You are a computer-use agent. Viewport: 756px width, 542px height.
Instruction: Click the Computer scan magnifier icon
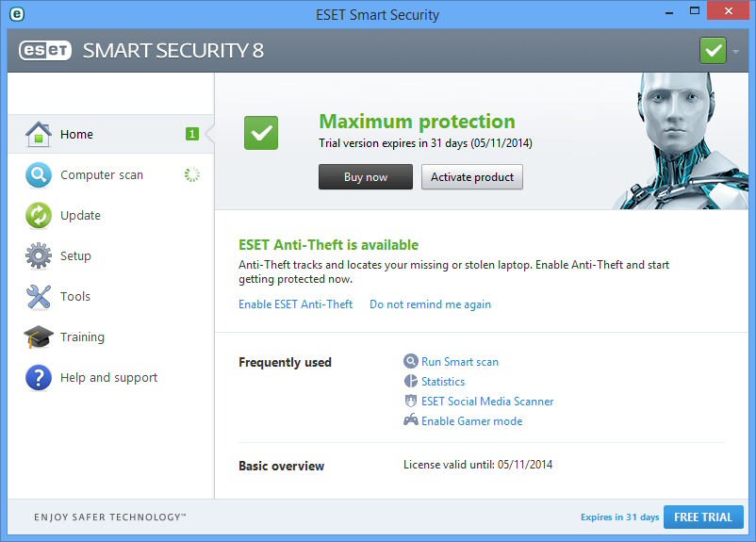38,174
